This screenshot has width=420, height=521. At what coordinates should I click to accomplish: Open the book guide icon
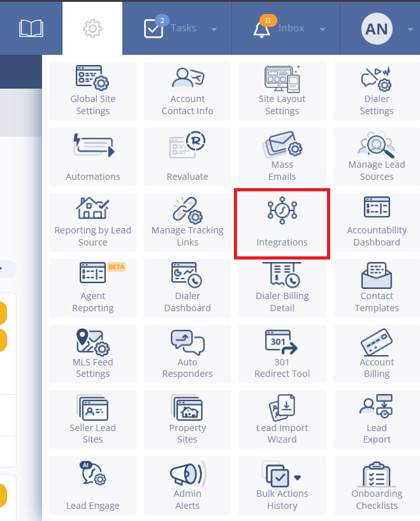(31, 29)
